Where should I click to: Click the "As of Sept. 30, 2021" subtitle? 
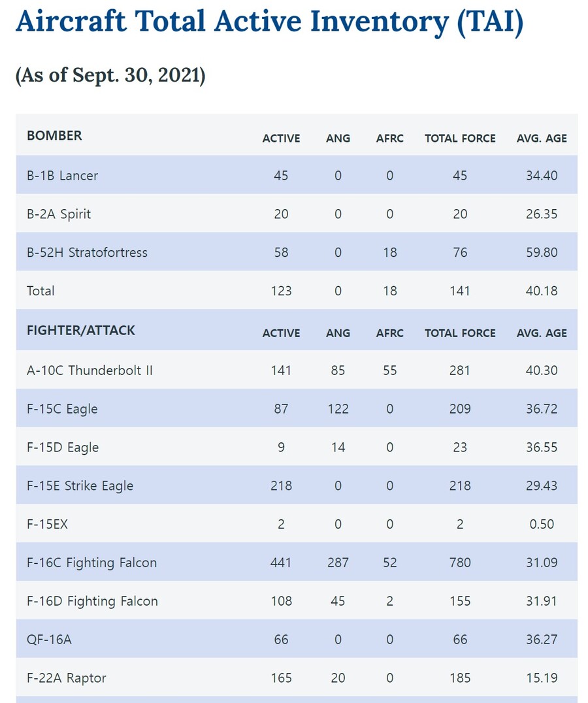110,75
